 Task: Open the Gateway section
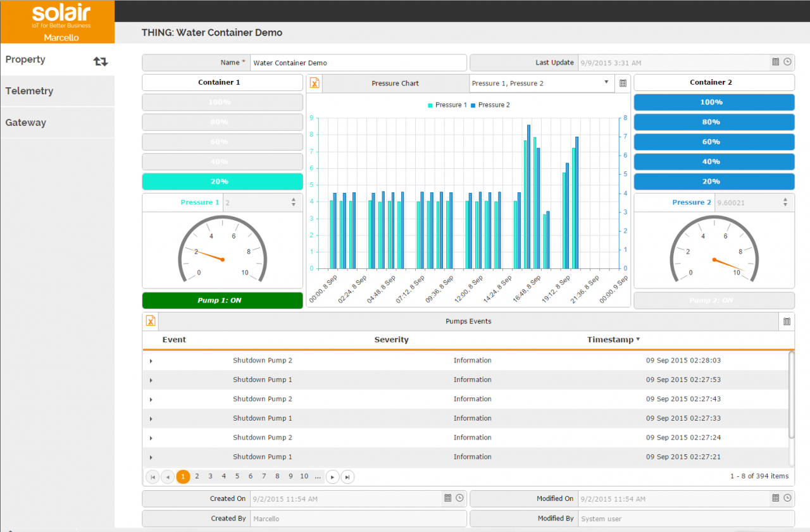[x=57, y=123]
